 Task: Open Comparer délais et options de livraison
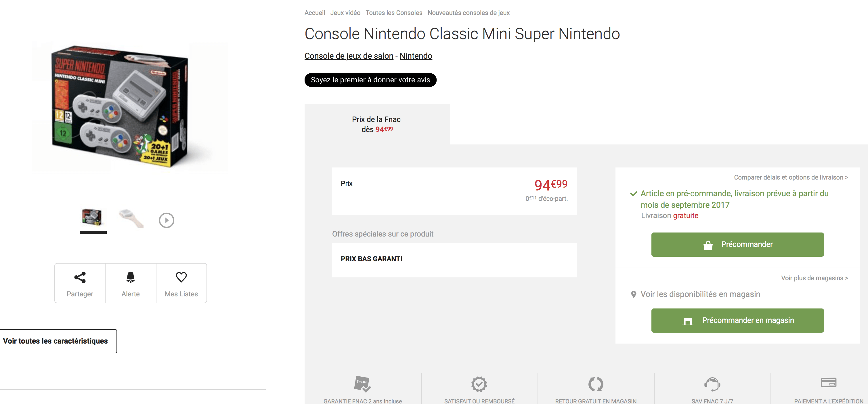tap(791, 177)
